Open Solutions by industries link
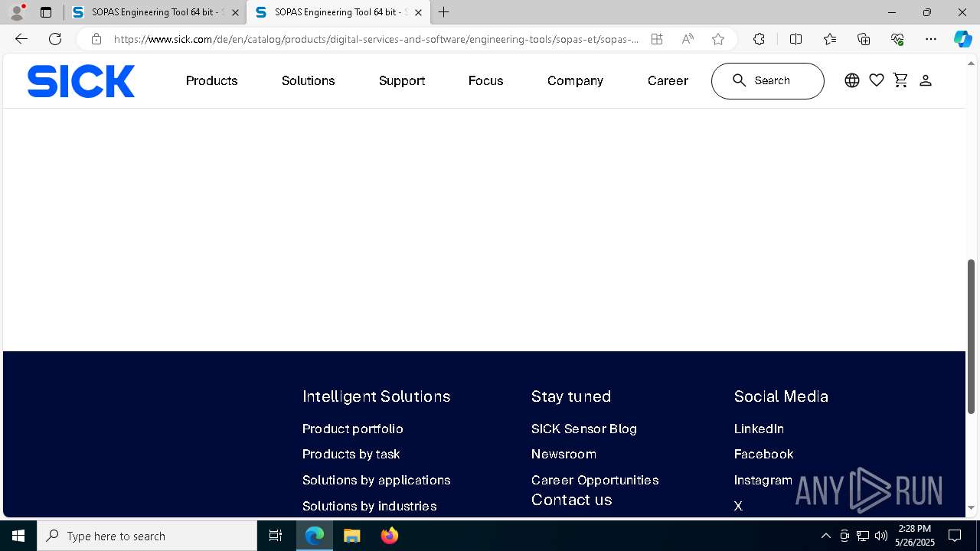 pyautogui.click(x=370, y=506)
